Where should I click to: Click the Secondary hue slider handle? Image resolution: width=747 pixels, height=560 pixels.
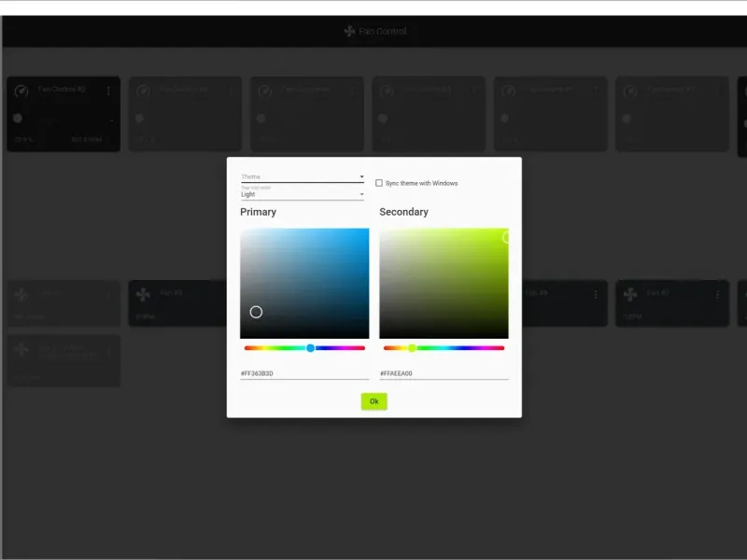[x=412, y=348]
